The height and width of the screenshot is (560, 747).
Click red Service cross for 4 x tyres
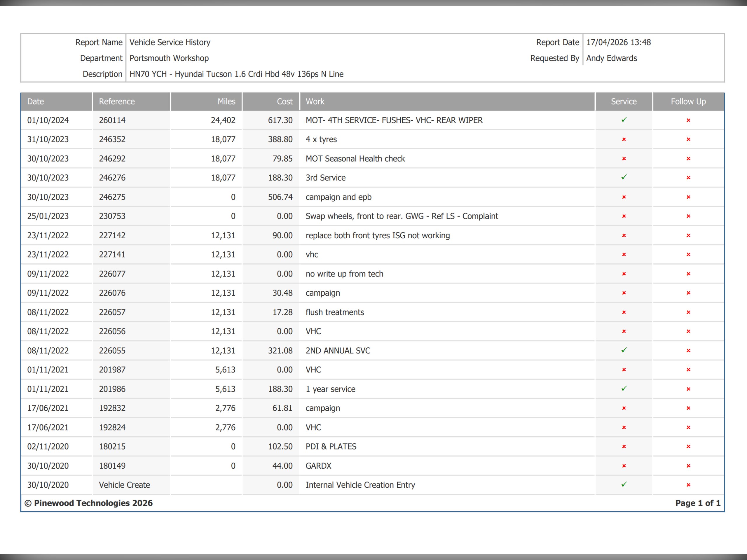pyautogui.click(x=624, y=139)
